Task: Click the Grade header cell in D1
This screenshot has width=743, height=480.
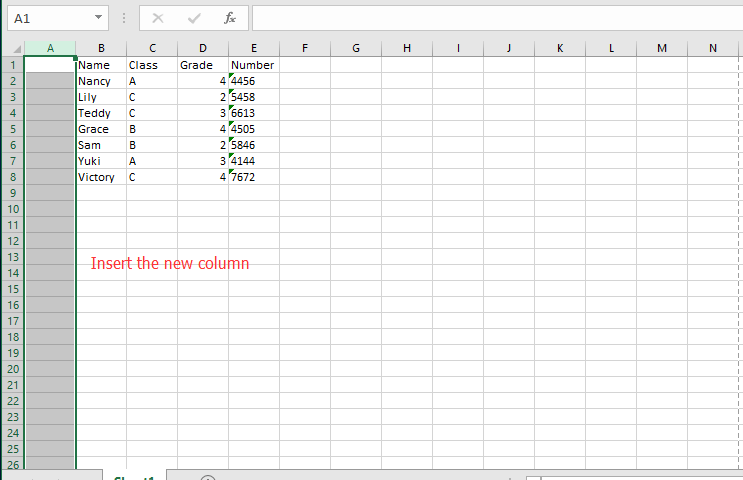Action: [x=203, y=65]
